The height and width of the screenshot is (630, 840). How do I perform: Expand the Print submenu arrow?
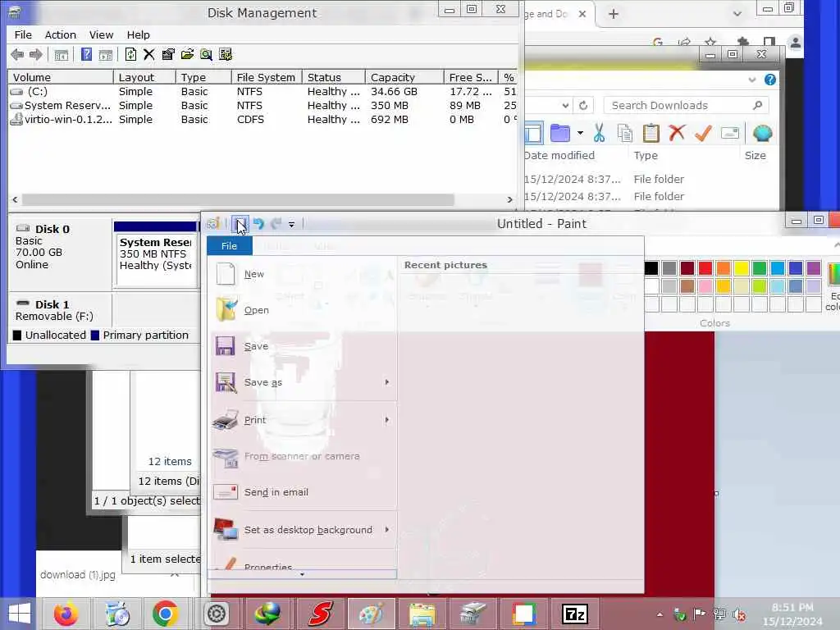click(x=387, y=420)
